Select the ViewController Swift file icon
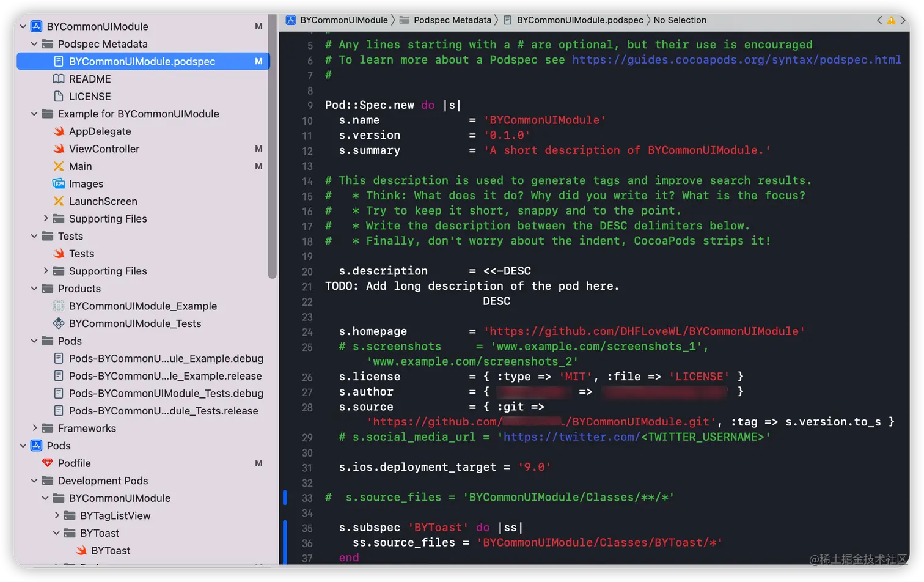Image resolution: width=924 pixels, height=582 pixels. [x=59, y=149]
